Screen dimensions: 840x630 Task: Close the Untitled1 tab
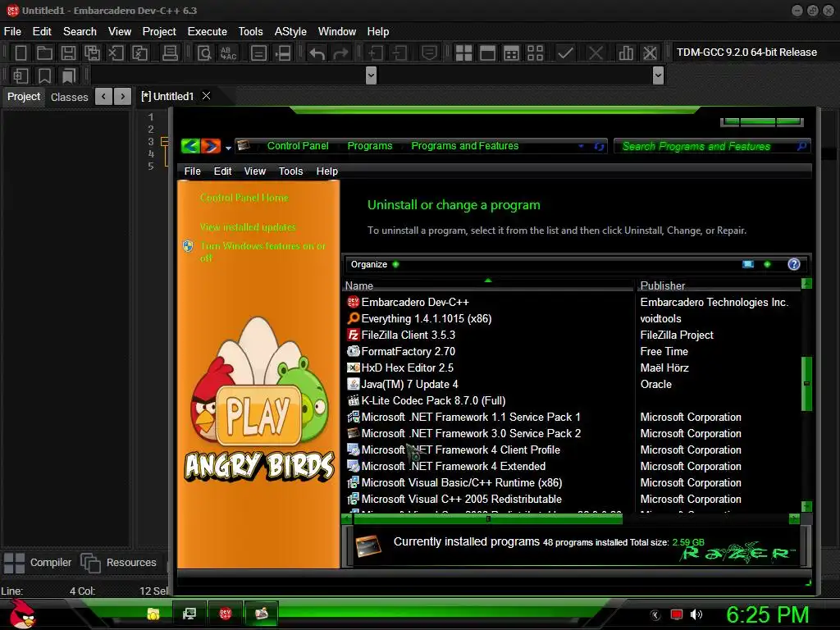pyautogui.click(x=206, y=96)
